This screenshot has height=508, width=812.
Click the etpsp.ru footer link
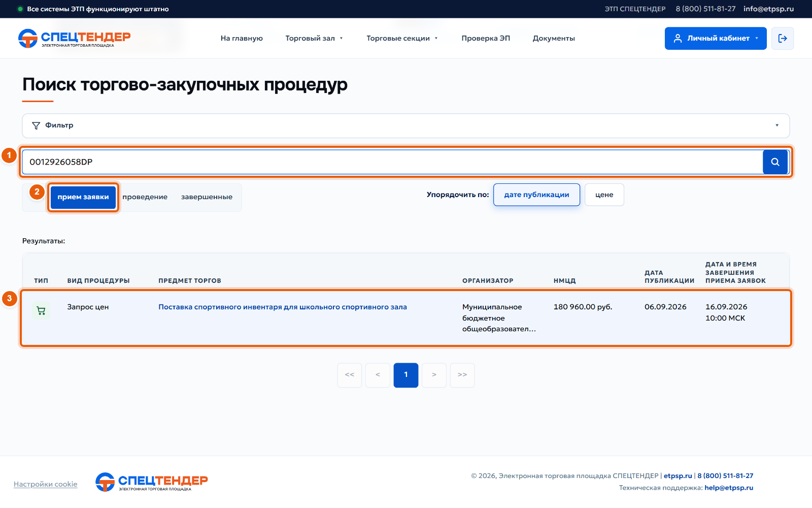tap(678, 476)
